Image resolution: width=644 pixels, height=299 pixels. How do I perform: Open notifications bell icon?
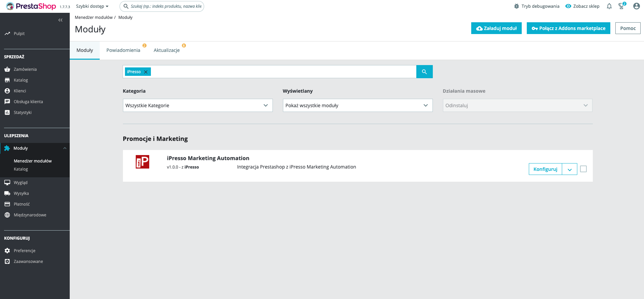tap(609, 6)
